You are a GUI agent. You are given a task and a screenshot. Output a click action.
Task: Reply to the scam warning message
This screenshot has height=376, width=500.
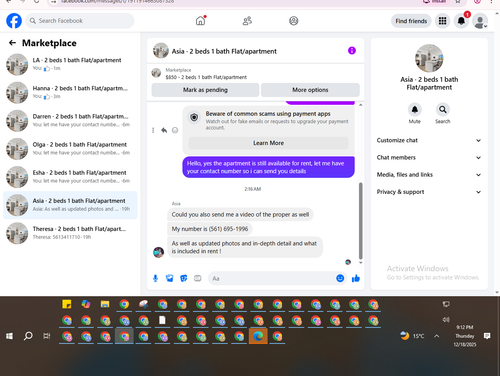click(164, 130)
